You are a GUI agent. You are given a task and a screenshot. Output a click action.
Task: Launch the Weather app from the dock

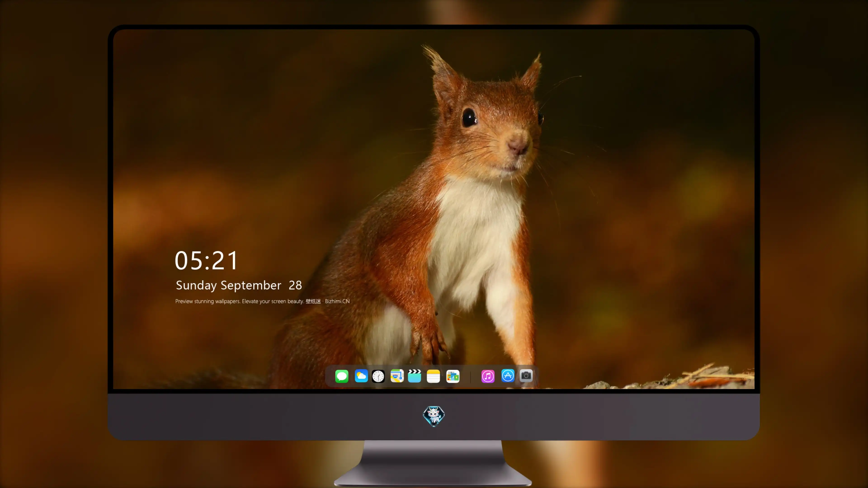(361, 376)
